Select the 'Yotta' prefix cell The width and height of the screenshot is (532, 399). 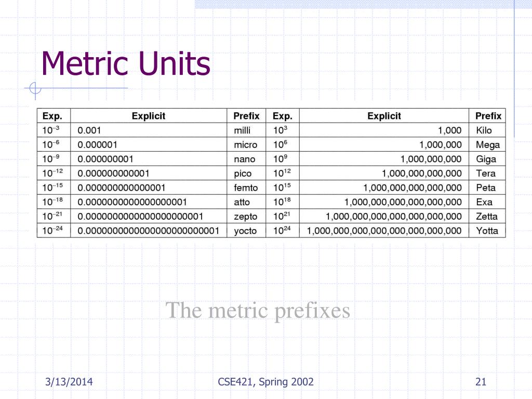(487, 230)
